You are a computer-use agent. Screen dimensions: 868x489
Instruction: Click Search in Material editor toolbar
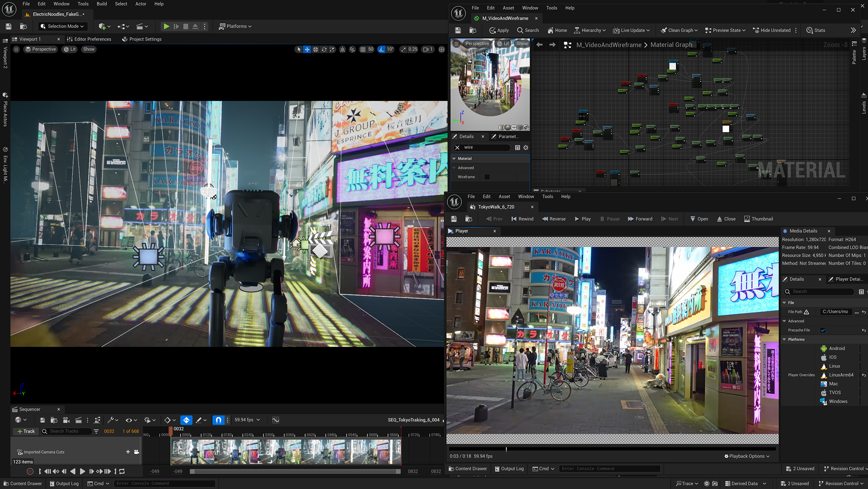[528, 30]
